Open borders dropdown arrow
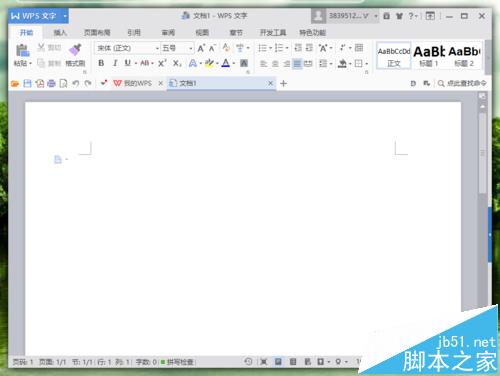500x376 pixels. (x=367, y=63)
